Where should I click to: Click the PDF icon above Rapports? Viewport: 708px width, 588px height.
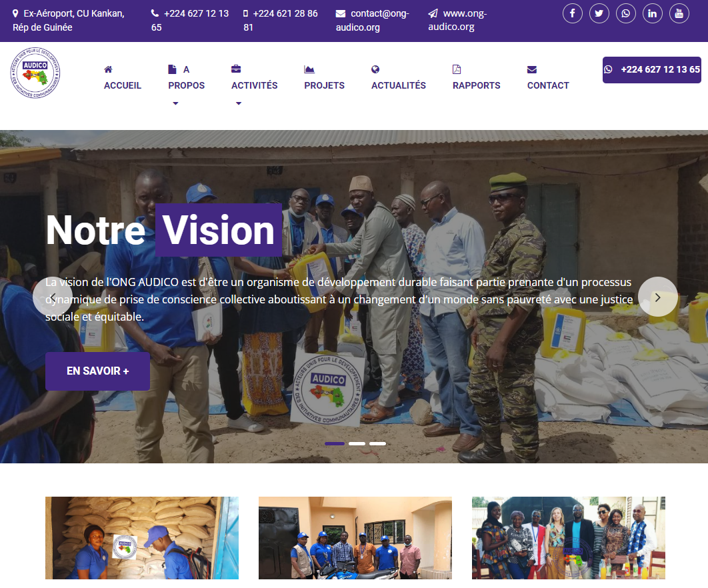[x=457, y=69]
